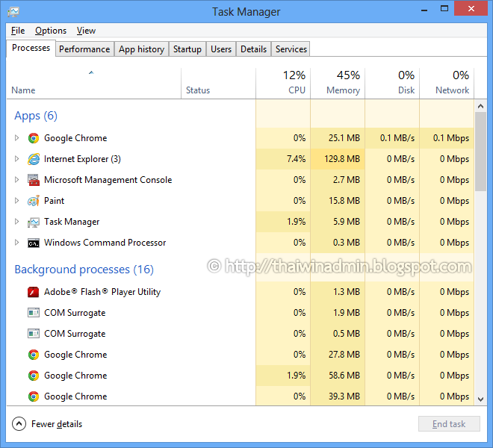493x448 pixels.
Task: Expand the Internet Explorer (3) group
Action: pyautogui.click(x=16, y=159)
